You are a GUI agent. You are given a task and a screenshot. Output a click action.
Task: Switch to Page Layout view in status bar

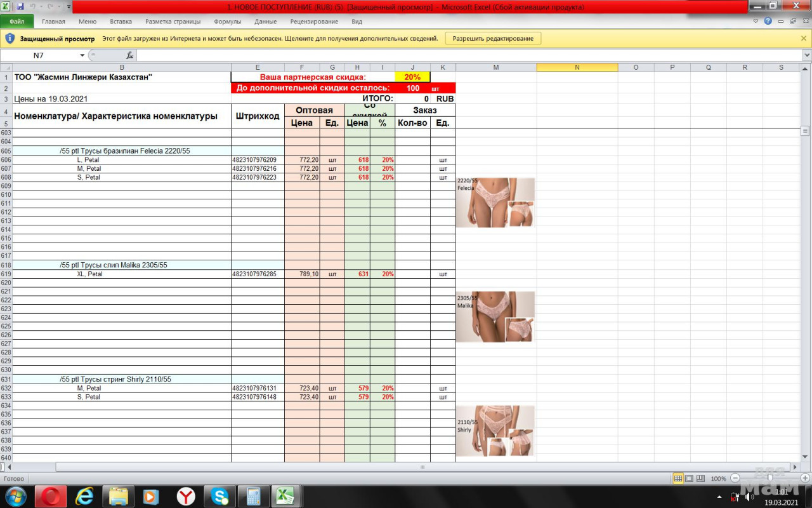[689, 478]
